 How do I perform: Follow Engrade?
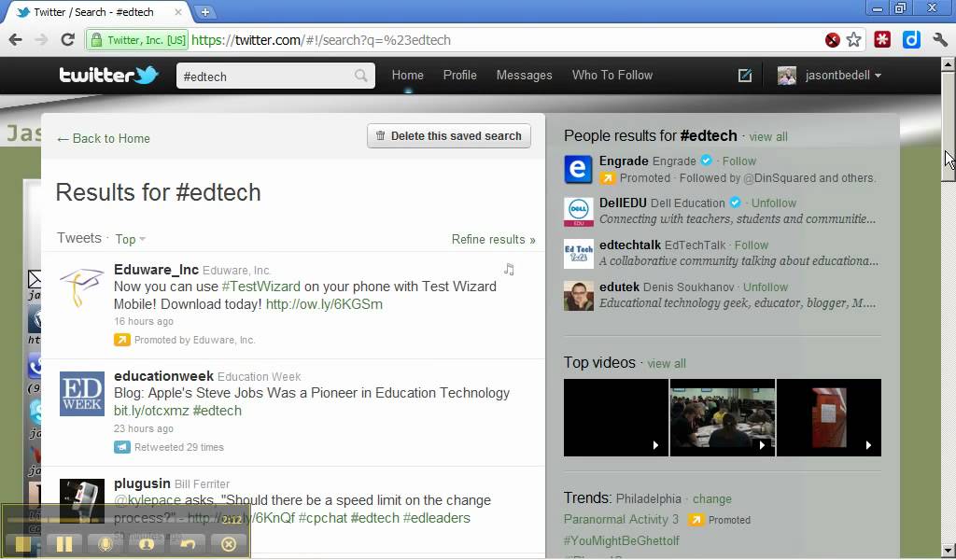739,161
